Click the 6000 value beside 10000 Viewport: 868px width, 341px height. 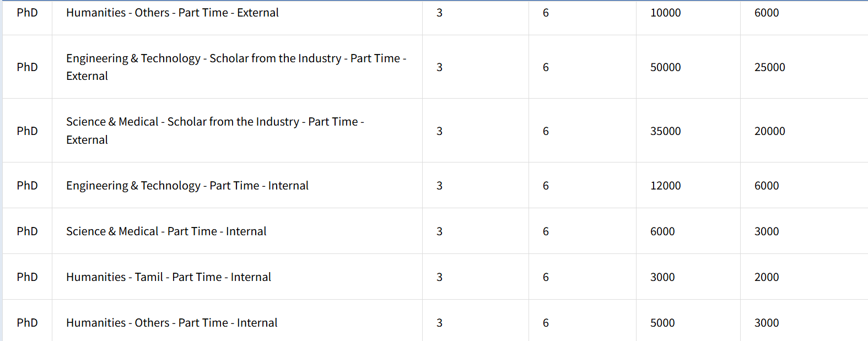tap(766, 13)
